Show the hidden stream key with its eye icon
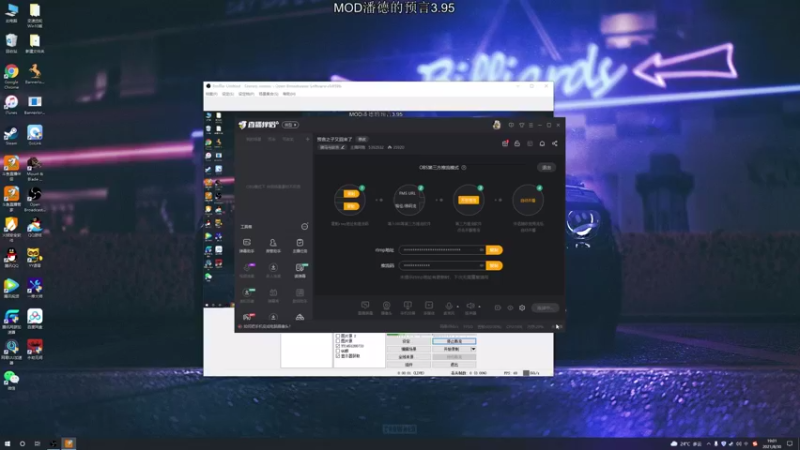Viewport: 800px width, 450px height. (481, 266)
